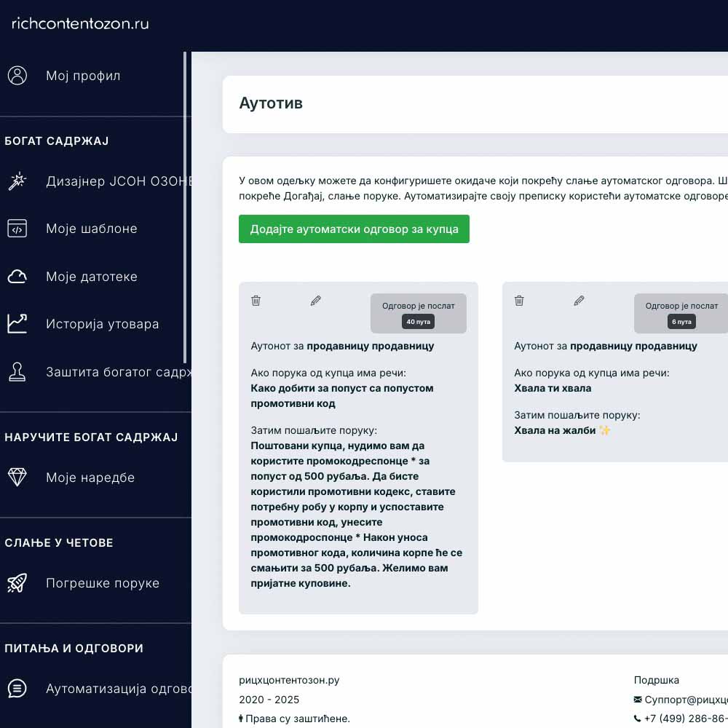The height and width of the screenshot is (728, 728).
Task: Click the 6 пута counter badge
Action: [x=681, y=321]
